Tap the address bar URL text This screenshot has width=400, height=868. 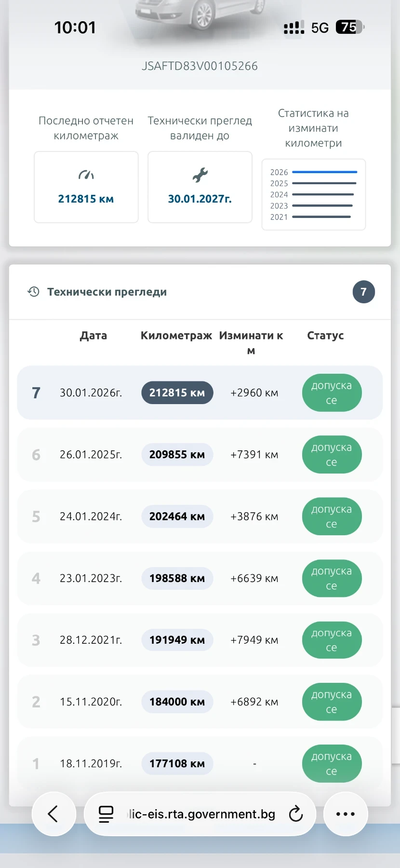pos(201,814)
